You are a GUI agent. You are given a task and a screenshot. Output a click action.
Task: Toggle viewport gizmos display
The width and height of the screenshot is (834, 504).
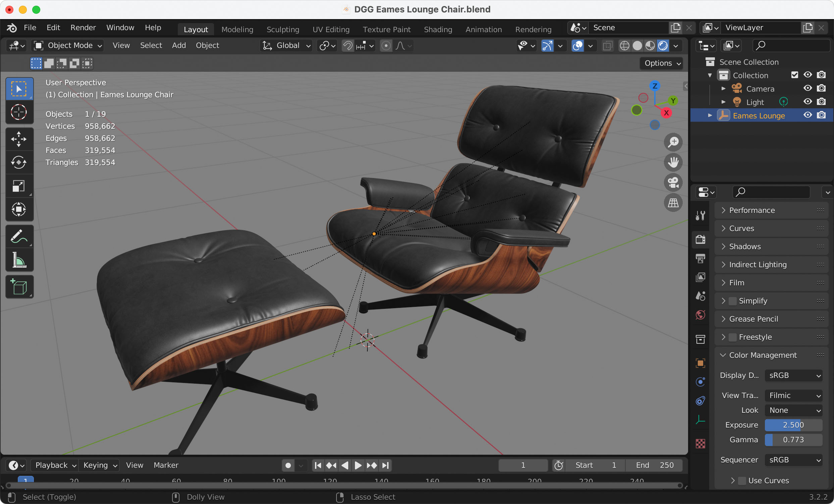(547, 46)
